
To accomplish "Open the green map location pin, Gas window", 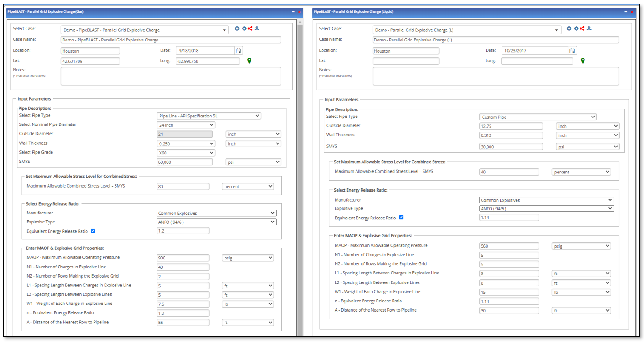I will click(249, 60).
